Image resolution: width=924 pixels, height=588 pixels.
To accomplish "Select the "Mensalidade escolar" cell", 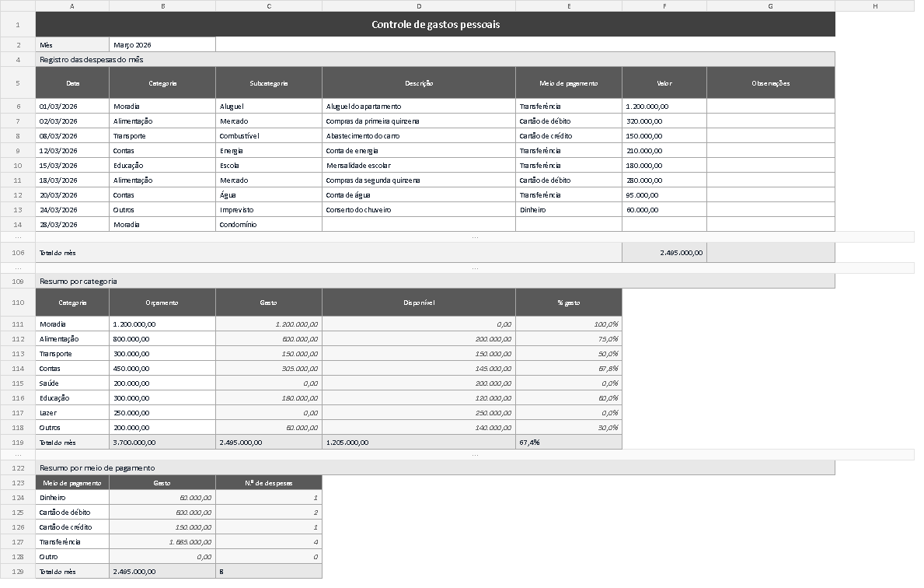I will click(418, 165).
